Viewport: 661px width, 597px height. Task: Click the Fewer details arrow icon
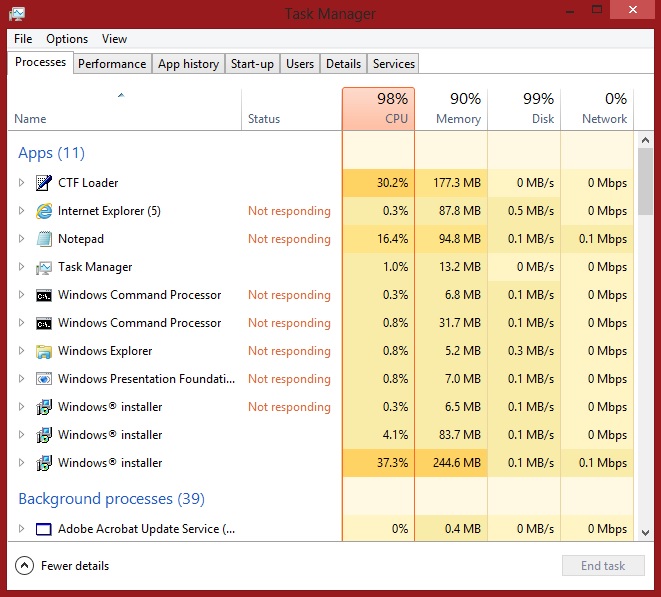pos(24,566)
